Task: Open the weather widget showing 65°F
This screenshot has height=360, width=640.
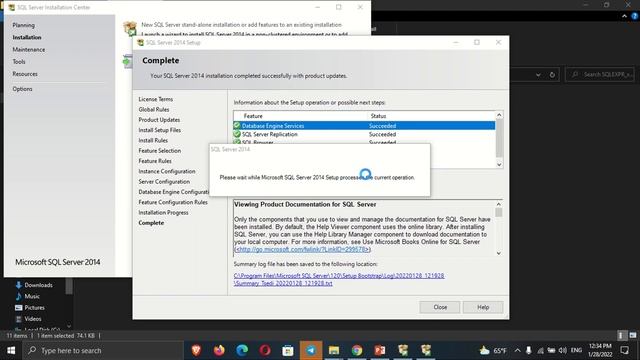Action: coord(493,350)
